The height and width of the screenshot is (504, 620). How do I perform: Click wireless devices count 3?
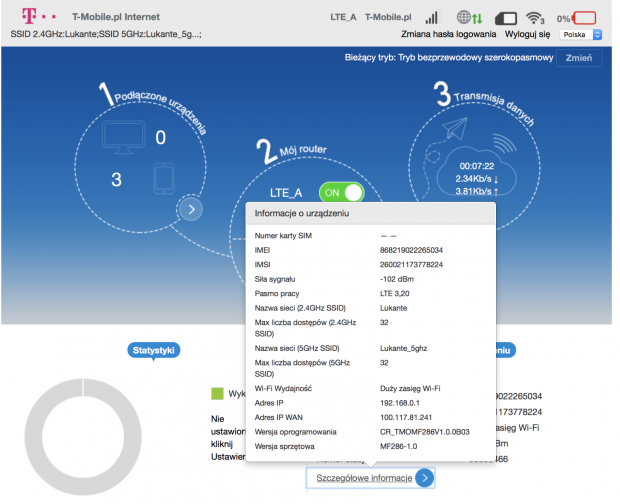pos(116,180)
